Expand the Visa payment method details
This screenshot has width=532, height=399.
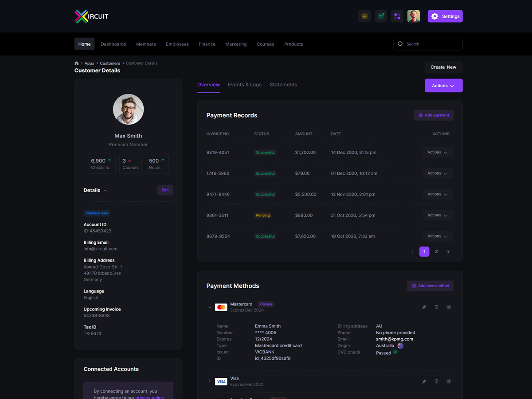(210, 381)
